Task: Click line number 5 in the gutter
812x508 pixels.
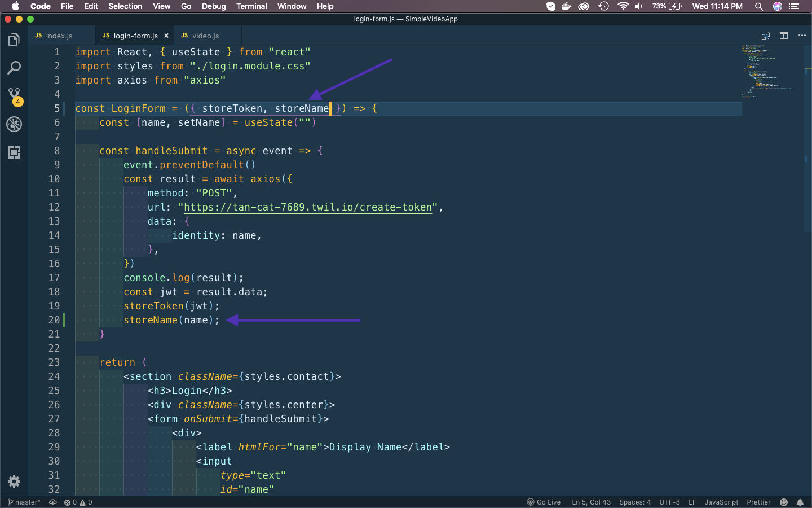Action: 57,108
